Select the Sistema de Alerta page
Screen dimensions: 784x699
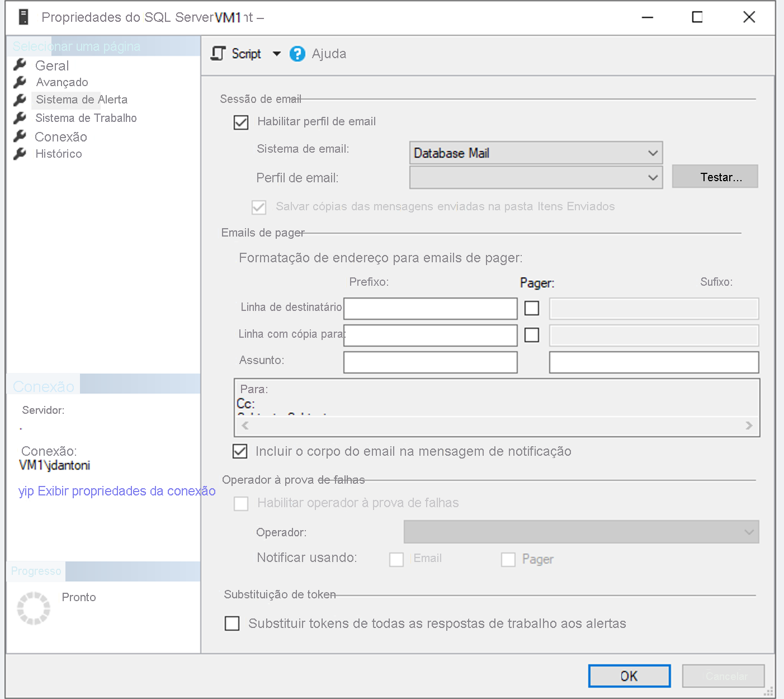click(81, 99)
